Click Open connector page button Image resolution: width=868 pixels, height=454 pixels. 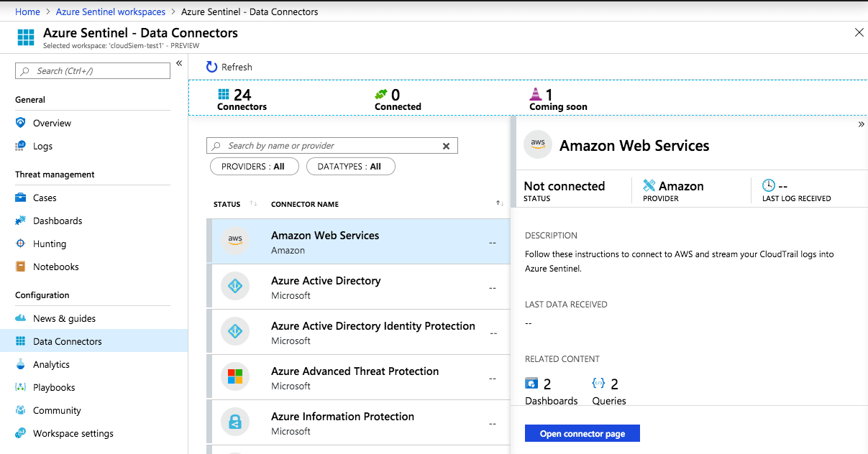click(x=582, y=434)
